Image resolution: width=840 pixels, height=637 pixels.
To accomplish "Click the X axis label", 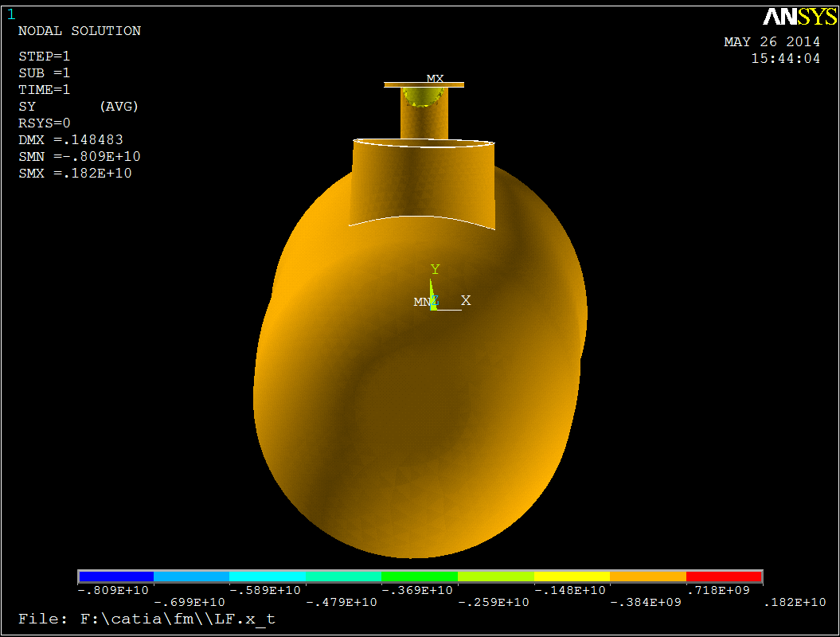I will coord(466,300).
